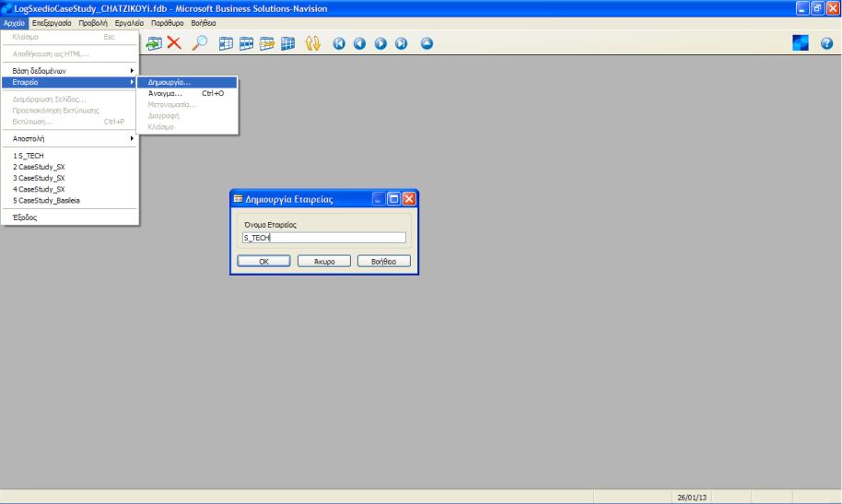Open the Εργαλεία menu
The image size is (842, 504).
pyautogui.click(x=129, y=23)
